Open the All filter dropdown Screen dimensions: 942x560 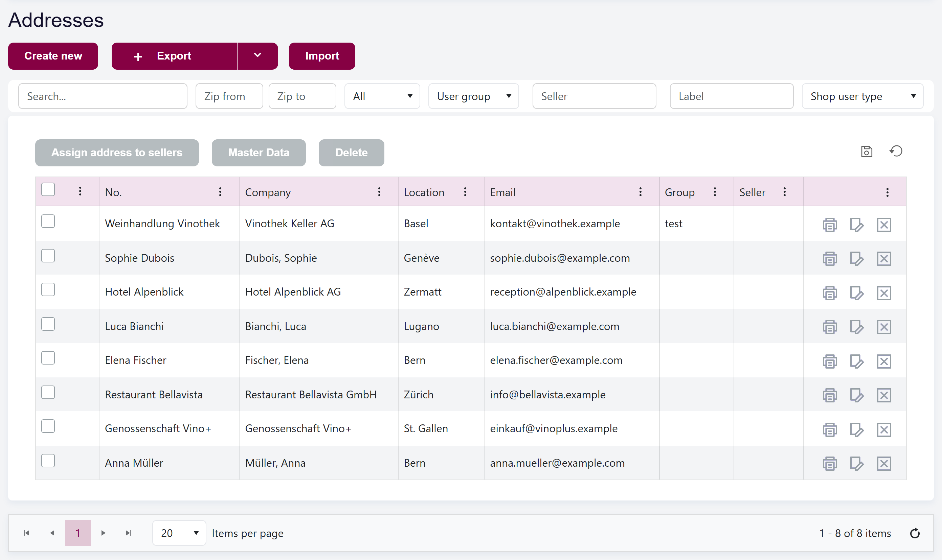[382, 96]
